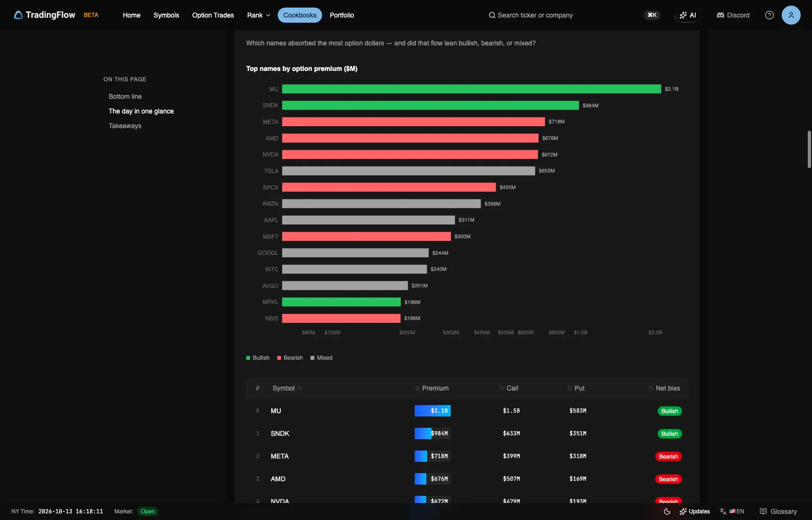Open language selector EN
812x520 pixels.
point(737,511)
